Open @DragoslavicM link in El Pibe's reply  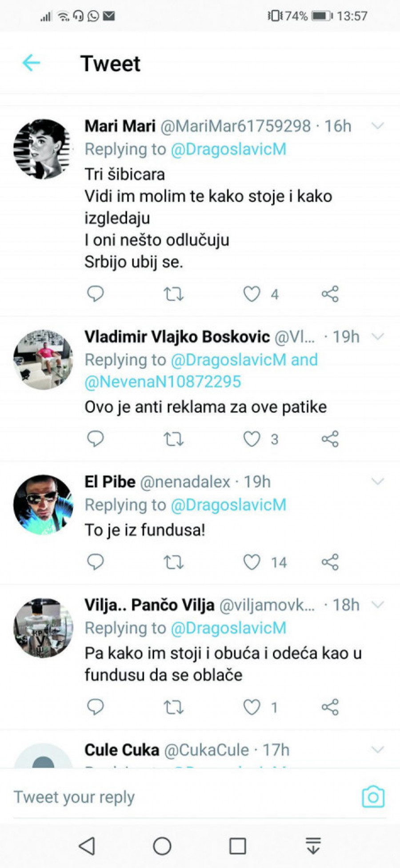click(228, 505)
